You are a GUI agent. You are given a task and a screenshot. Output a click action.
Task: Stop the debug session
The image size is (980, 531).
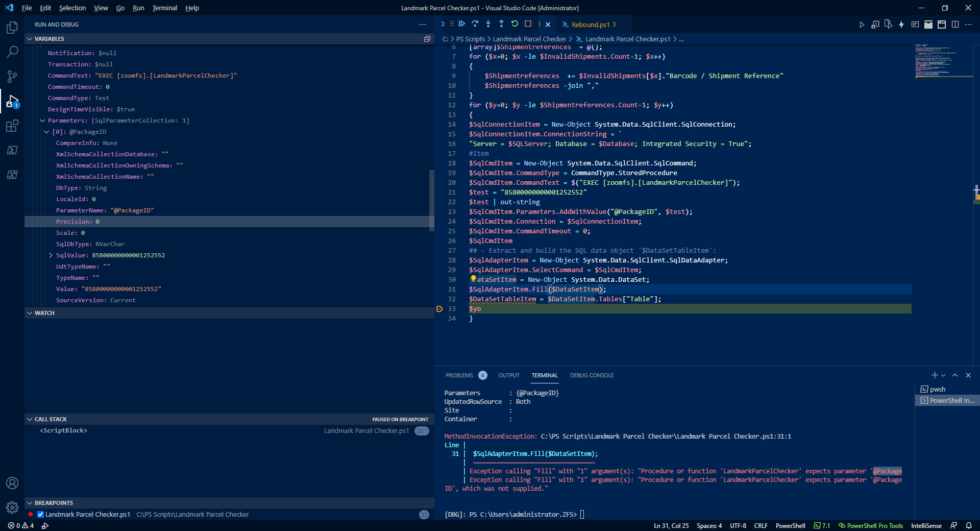click(528, 24)
